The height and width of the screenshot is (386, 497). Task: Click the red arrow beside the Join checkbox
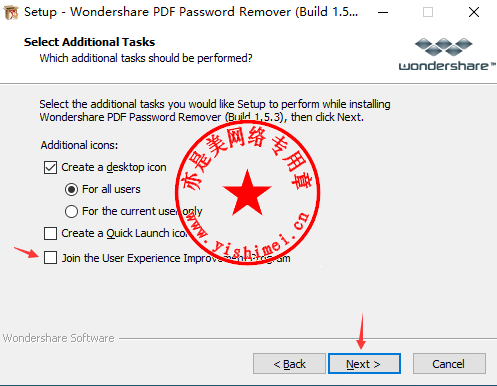click(26, 252)
